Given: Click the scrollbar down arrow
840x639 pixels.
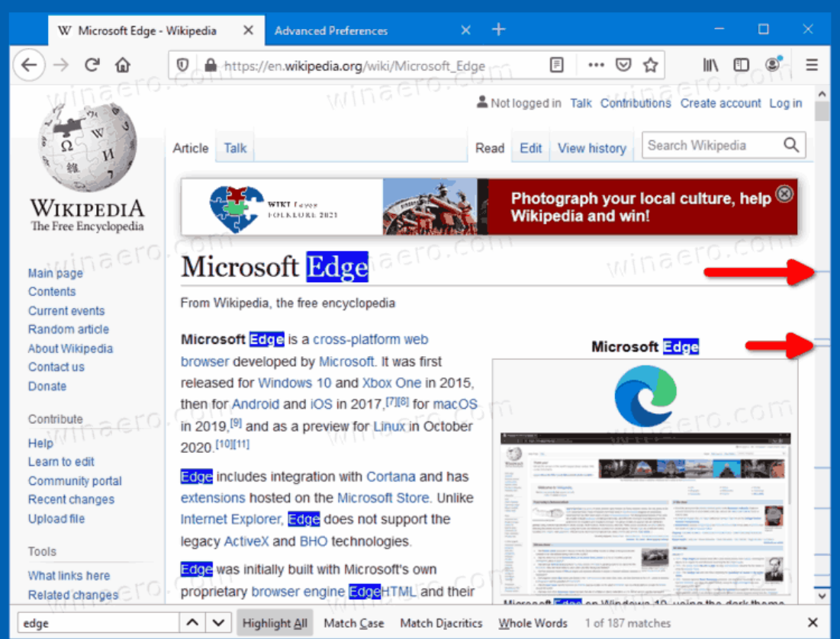Looking at the screenshot, I should pyautogui.click(x=822, y=596).
